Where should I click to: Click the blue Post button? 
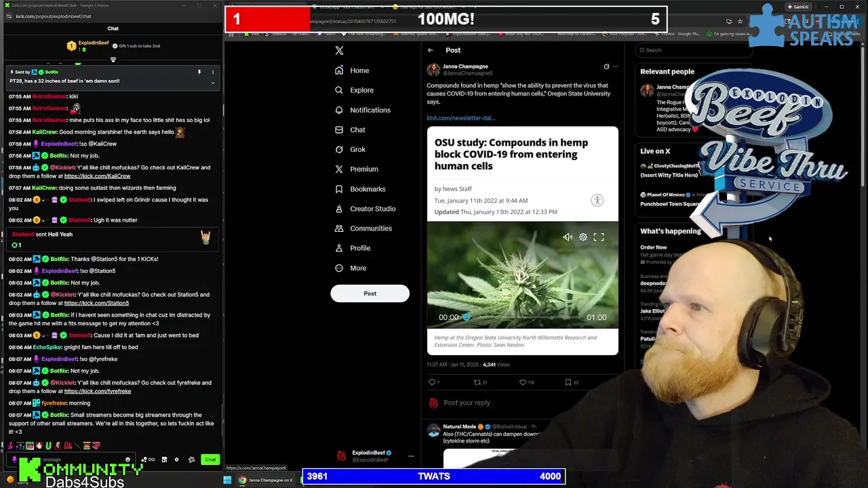coord(370,293)
